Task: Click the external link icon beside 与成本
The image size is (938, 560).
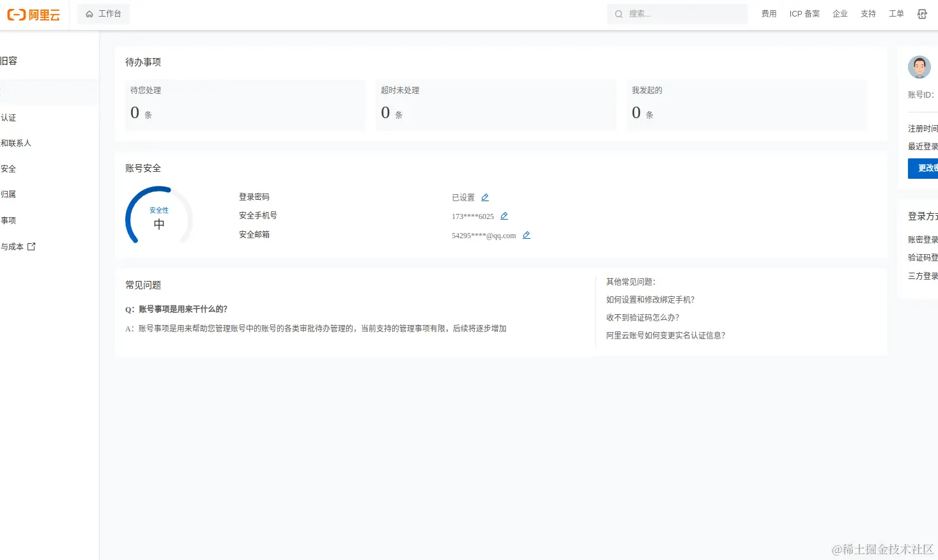Action: (31, 246)
